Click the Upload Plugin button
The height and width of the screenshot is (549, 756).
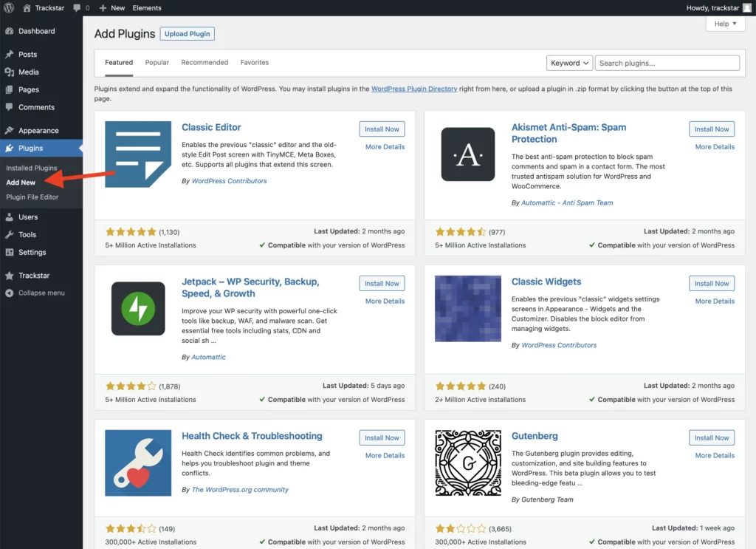187,34
